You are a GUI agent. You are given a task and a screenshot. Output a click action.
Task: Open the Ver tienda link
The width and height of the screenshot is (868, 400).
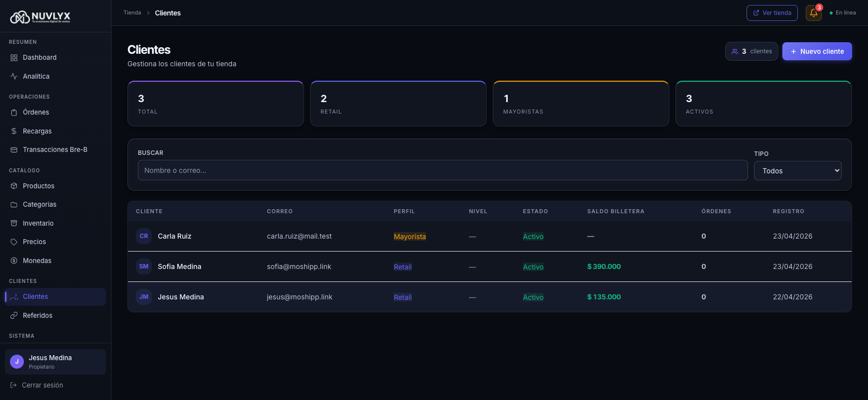[x=772, y=13]
